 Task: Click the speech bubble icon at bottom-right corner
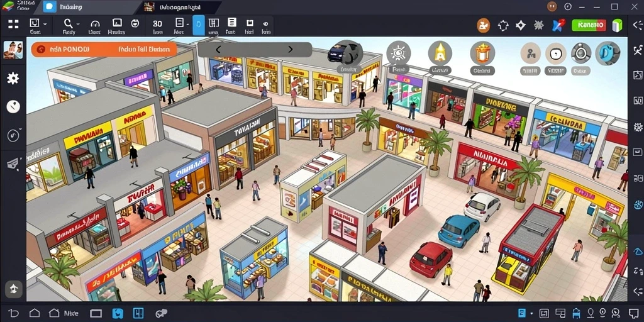point(634,313)
